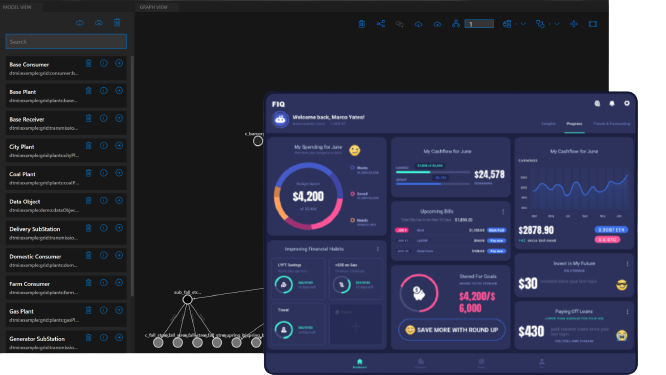Click the notification bell in FIQ dashboard
Screen dimensions: 666x375
612,103
